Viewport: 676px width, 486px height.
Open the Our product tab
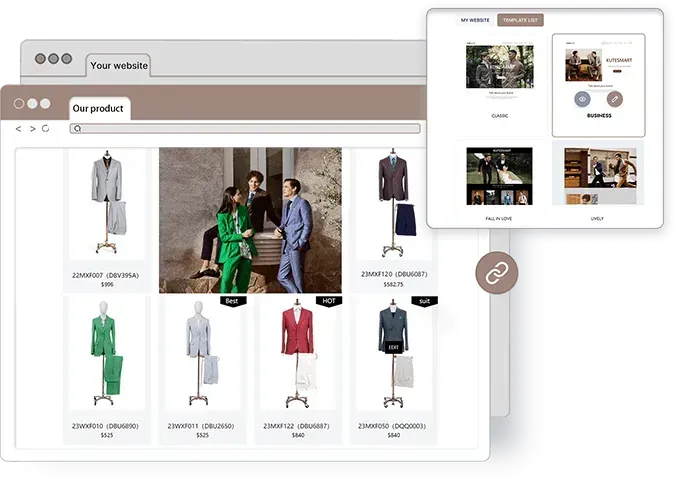(x=98, y=108)
